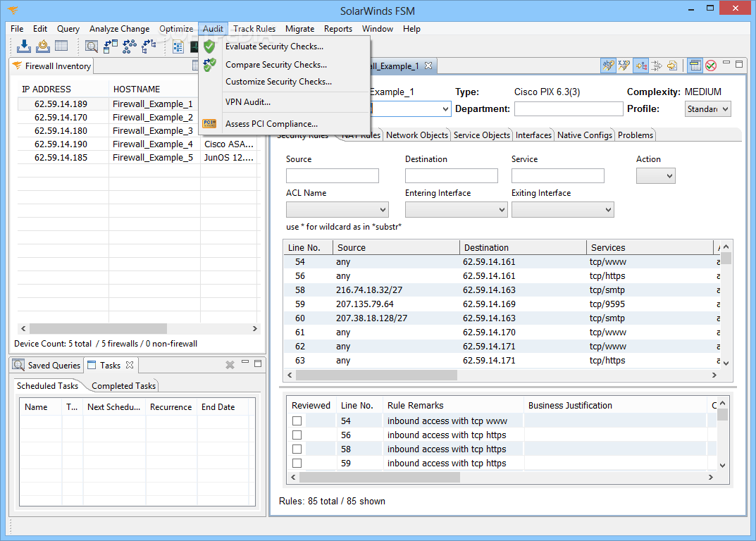Click the remarks table horizontal scrollbar thumb
This screenshot has width=756, height=541.
point(380,477)
